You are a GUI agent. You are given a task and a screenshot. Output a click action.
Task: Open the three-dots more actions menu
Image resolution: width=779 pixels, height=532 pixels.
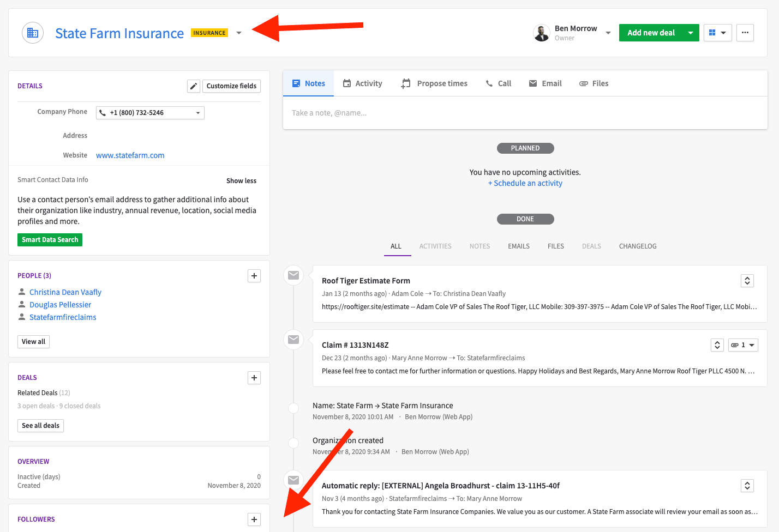coord(745,33)
